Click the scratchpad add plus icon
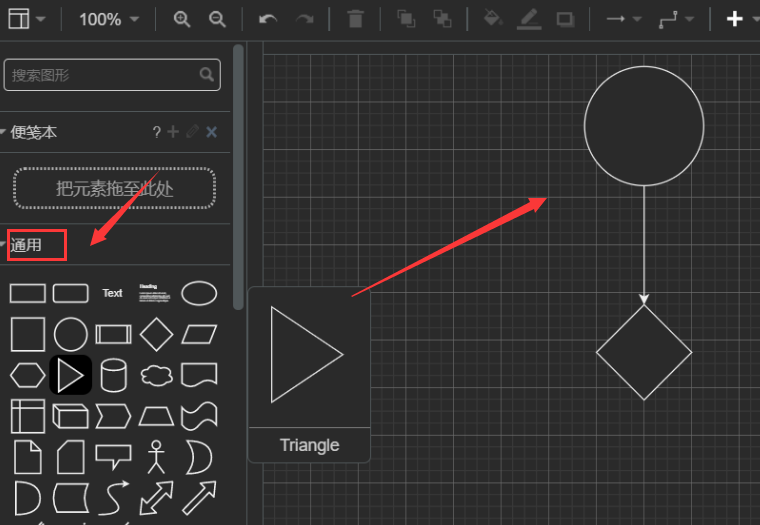This screenshot has width=760, height=525. [173, 131]
